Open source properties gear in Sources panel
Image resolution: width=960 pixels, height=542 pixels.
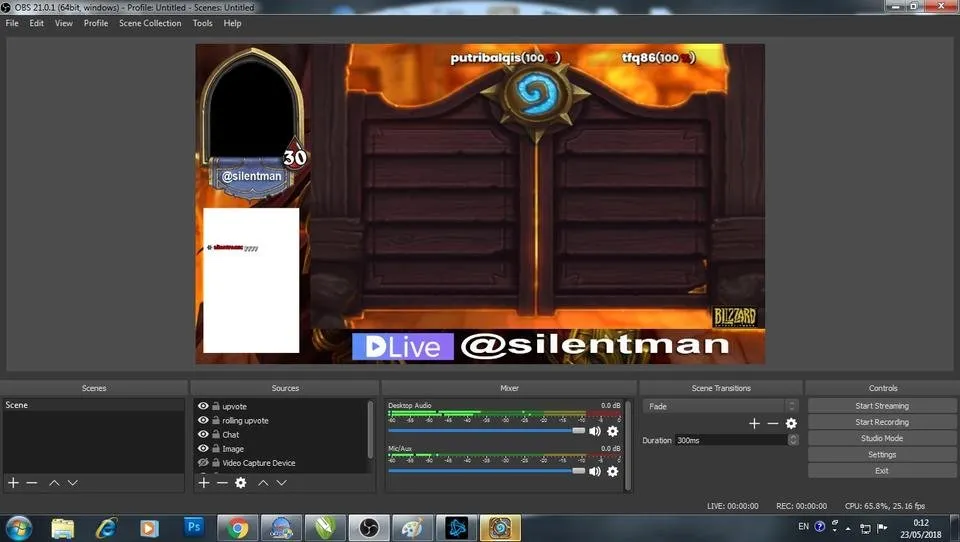coord(241,483)
